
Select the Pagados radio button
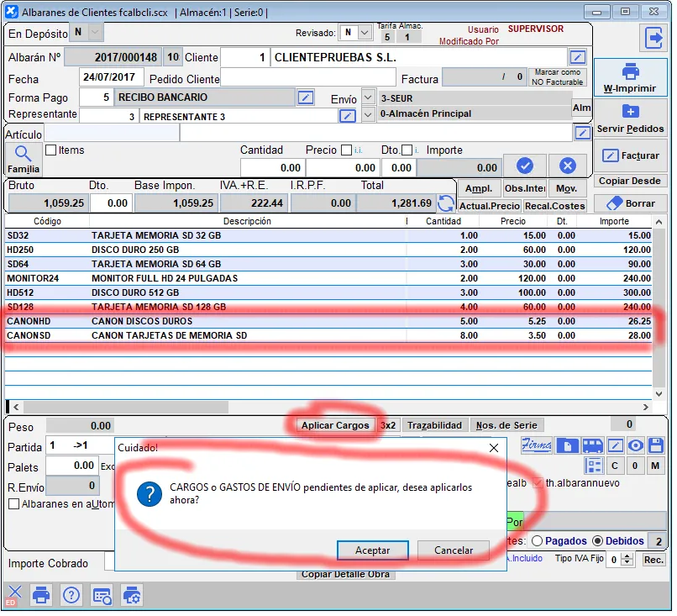coord(538,541)
